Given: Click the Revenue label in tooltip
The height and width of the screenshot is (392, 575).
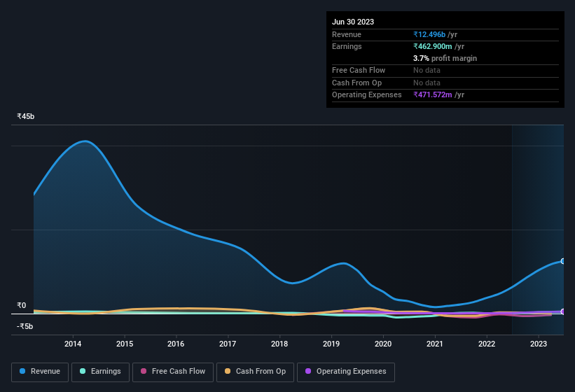Looking at the screenshot, I should 347,34.
